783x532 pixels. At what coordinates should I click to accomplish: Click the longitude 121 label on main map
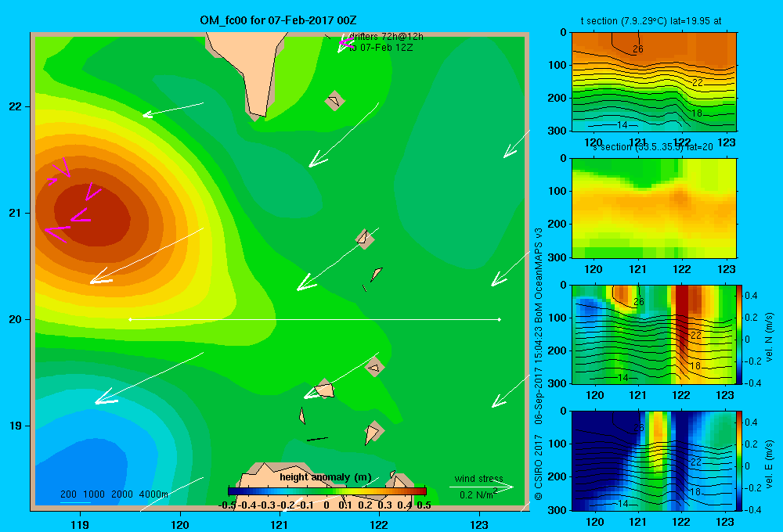coord(280,524)
